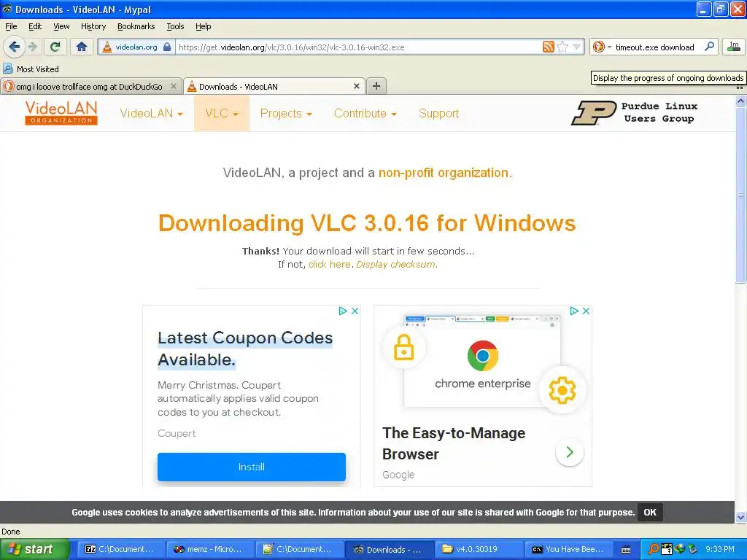Open the Display checksum link
The height and width of the screenshot is (560, 747).
[396, 264]
